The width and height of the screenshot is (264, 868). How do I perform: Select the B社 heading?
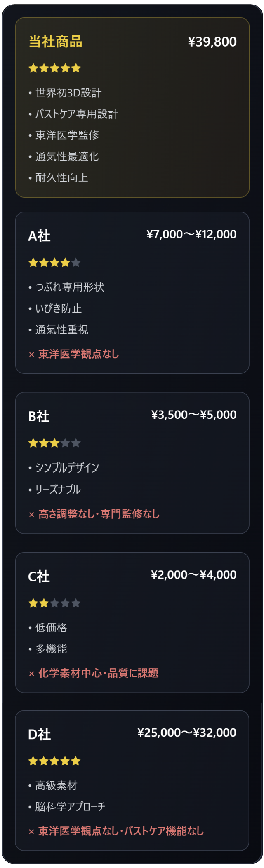pos(39,416)
